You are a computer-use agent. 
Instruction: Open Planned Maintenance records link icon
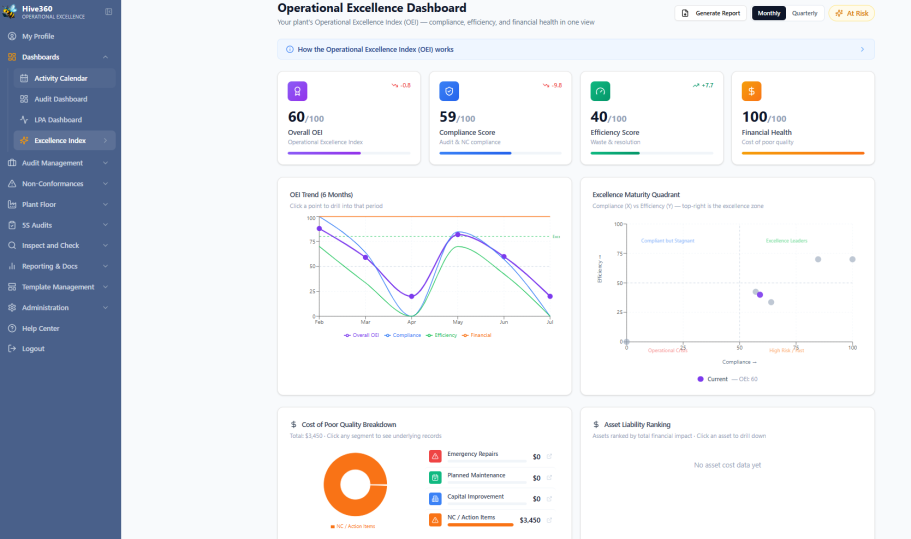549,477
